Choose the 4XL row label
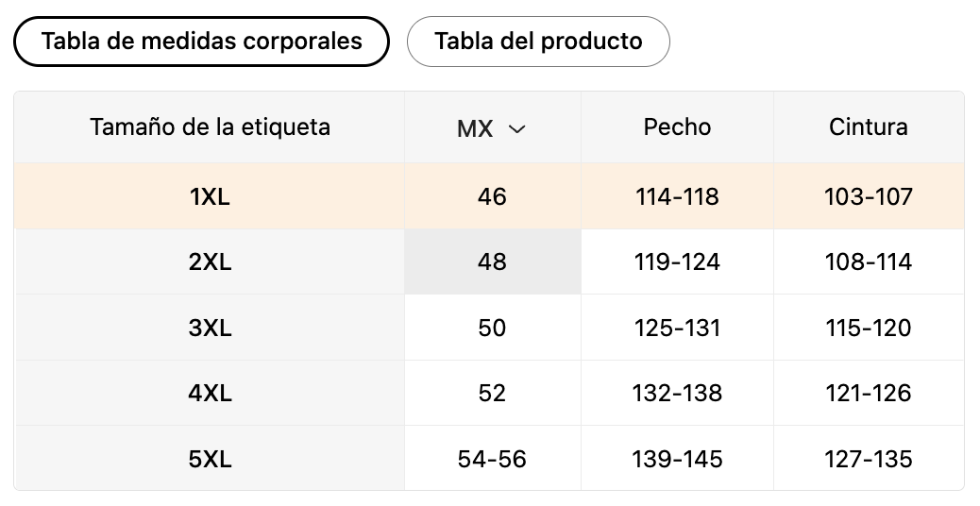The height and width of the screenshot is (506, 980). click(210, 393)
